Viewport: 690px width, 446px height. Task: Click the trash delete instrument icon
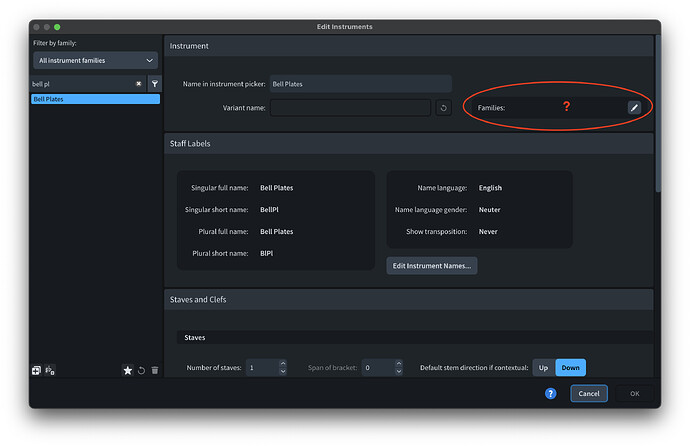pyautogui.click(x=155, y=370)
